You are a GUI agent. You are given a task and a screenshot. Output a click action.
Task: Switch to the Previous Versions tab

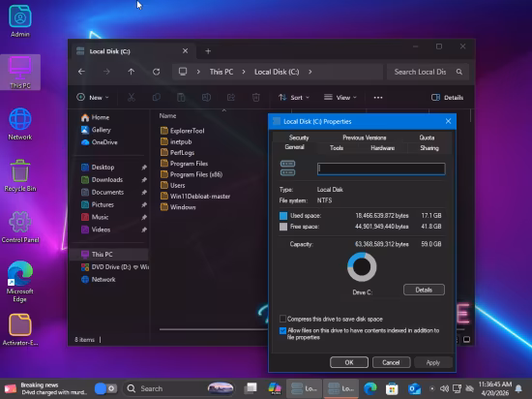pos(364,138)
